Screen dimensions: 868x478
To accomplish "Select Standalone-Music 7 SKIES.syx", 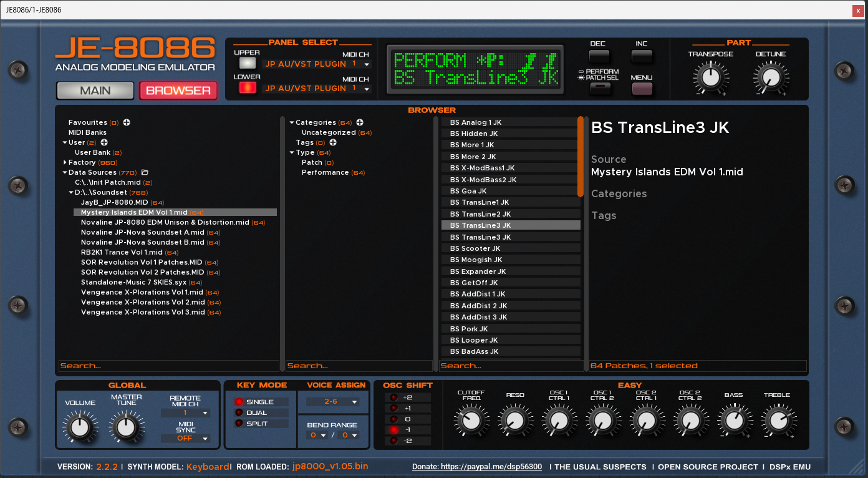I will pyautogui.click(x=135, y=282).
